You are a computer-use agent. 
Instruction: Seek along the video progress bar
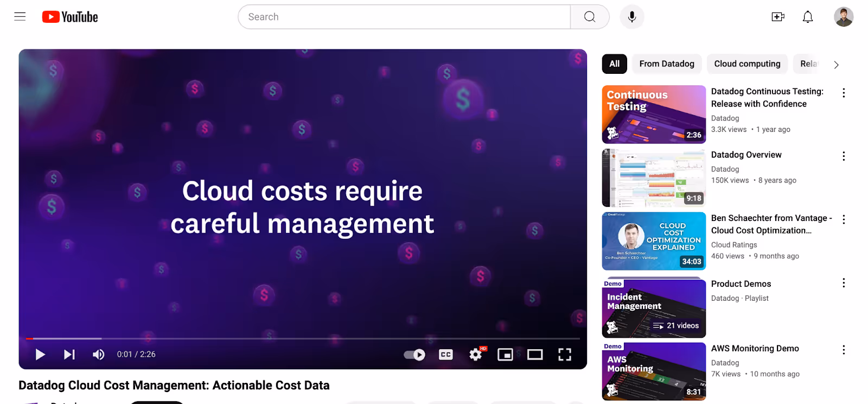click(303, 338)
